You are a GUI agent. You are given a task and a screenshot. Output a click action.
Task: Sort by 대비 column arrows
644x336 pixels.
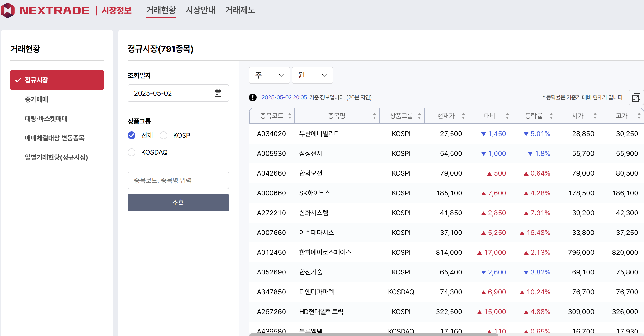(x=507, y=116)
